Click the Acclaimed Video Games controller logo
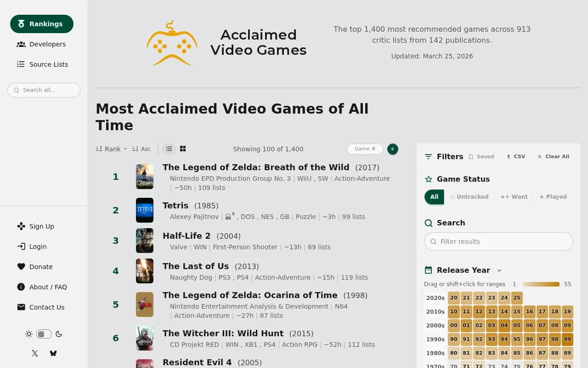 point(172,43)
